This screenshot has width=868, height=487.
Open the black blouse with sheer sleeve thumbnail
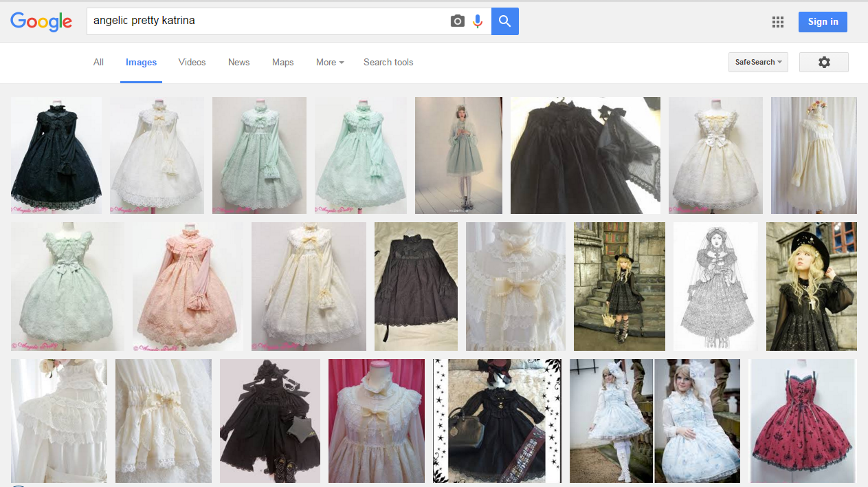586,155
